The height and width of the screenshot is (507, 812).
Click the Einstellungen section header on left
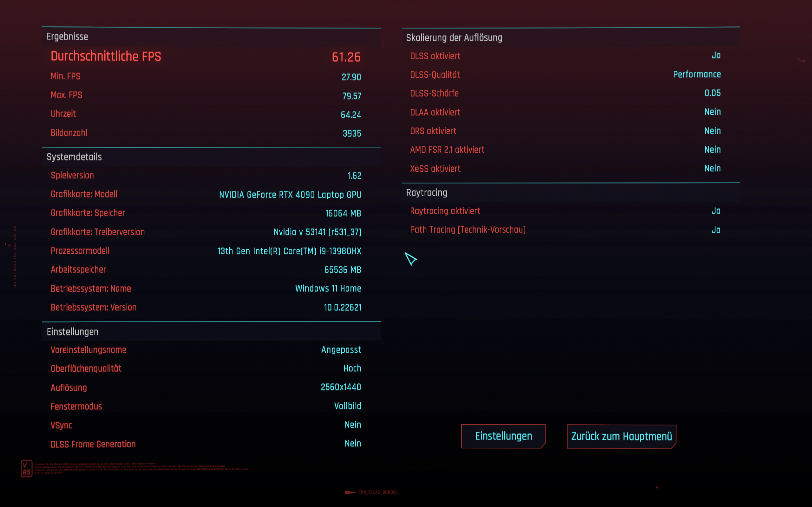click(x=72, y=332)
